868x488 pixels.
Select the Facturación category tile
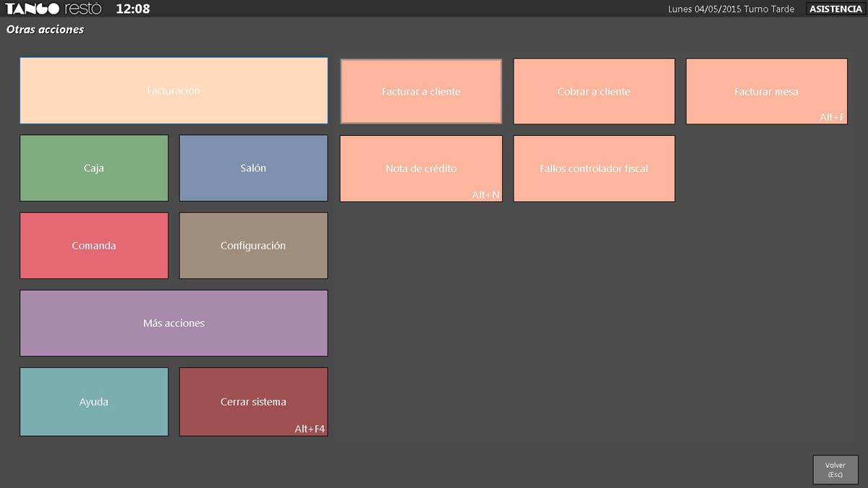point(174,91)
